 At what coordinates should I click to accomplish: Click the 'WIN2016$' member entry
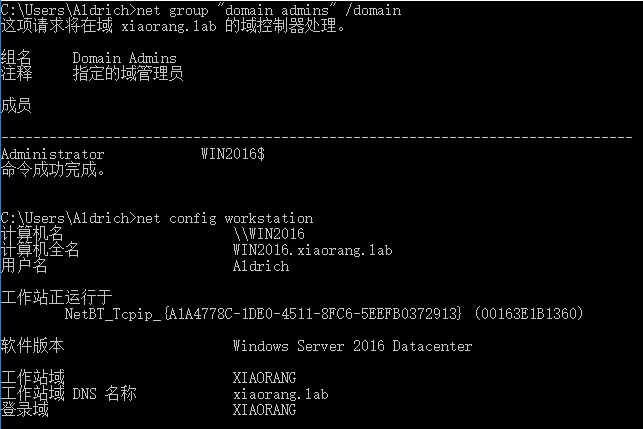pyautogui.click(x=233, y=154)
